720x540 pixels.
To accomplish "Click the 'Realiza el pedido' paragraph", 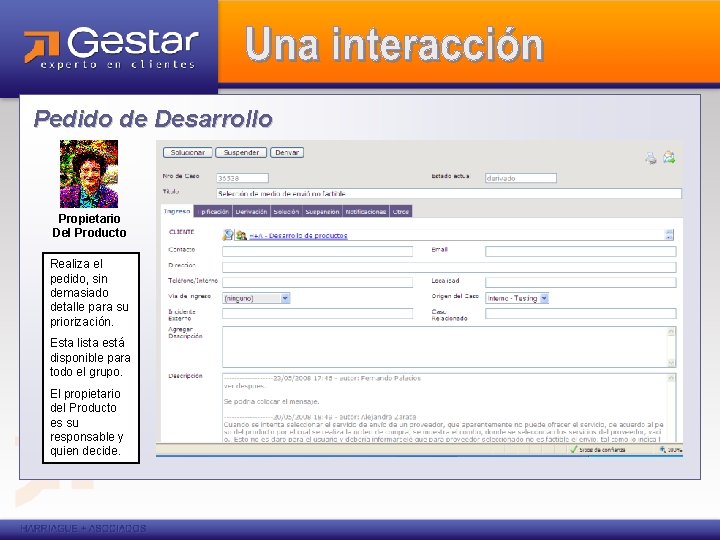I will 89,293.
